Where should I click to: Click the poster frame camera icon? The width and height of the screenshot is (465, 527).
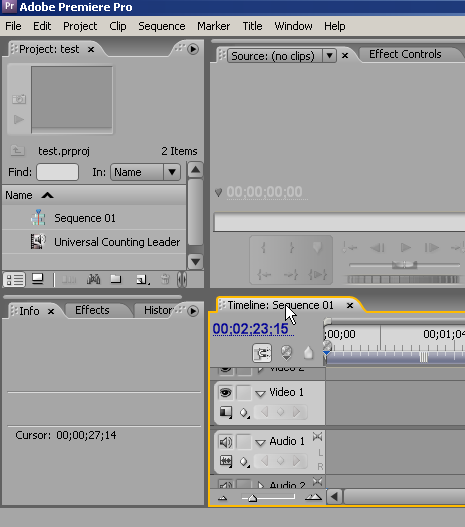(19, 99)
